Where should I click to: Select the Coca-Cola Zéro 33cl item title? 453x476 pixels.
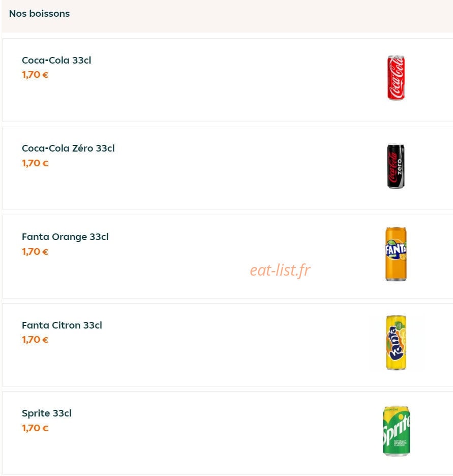click(x=68, y=148)
